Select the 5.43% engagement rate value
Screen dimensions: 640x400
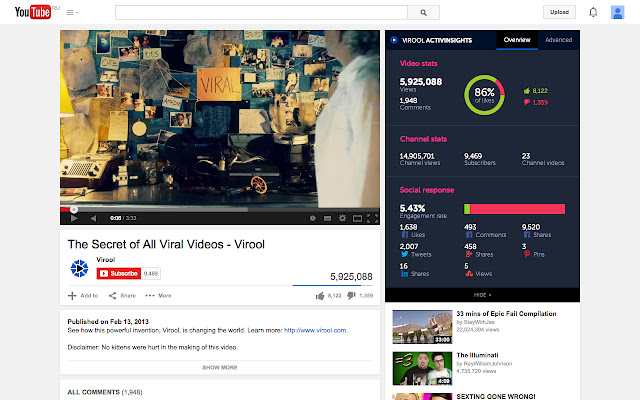pyautogui.click(x=412, y=208)
